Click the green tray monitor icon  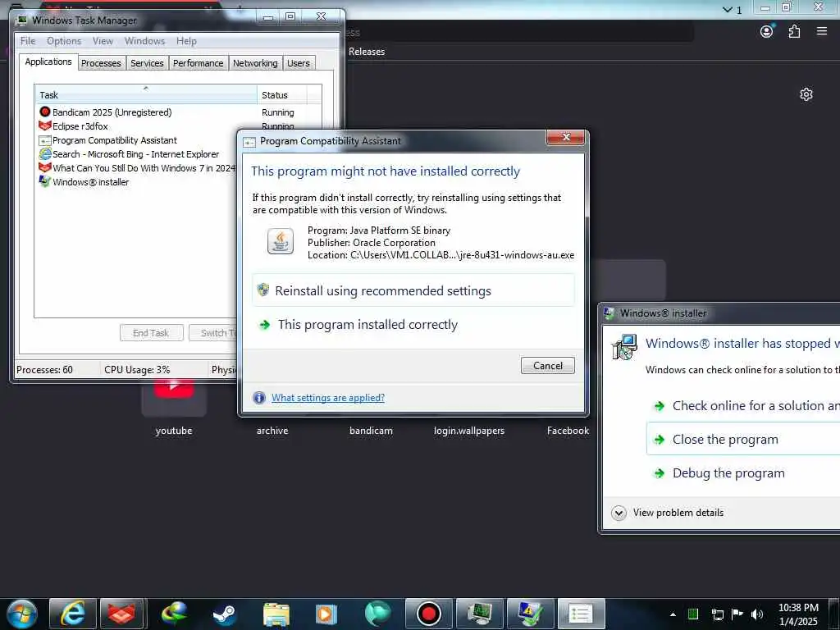692,614
